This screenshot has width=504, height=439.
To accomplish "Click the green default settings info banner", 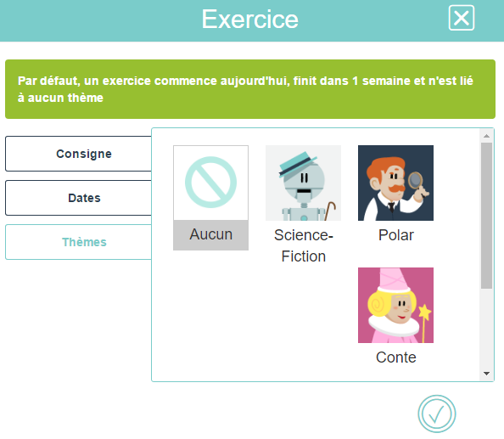I will [x=250, y=89].
